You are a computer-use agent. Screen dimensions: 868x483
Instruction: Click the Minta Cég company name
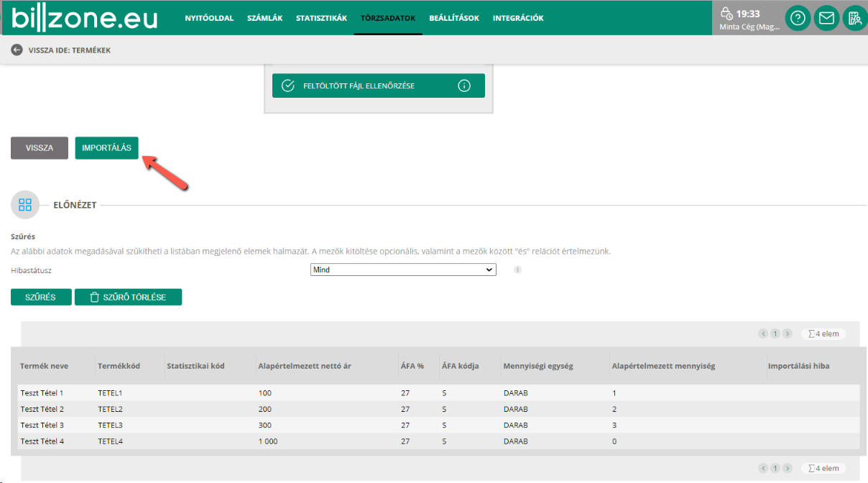(749, 27)
